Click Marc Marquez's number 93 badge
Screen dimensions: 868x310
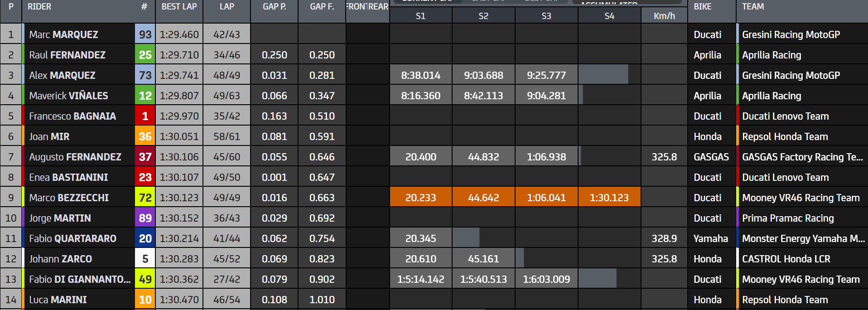[145, 34]
